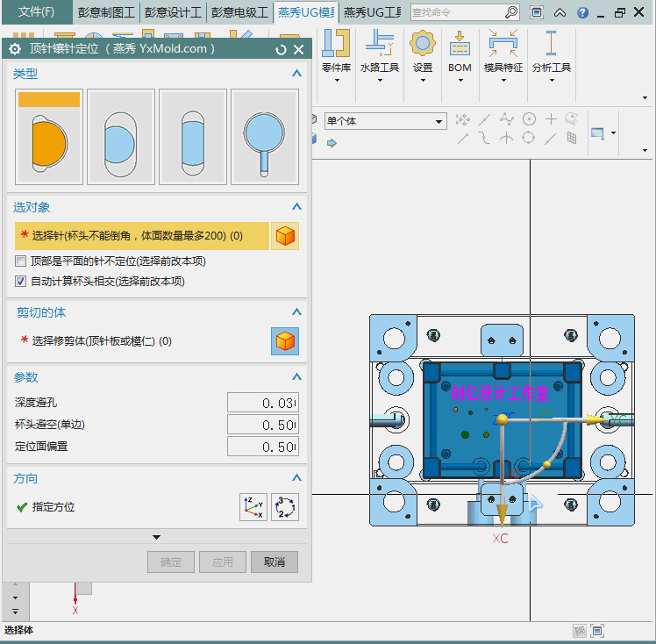Select the double-flat pin type thumbnail
Viewport: 656px width, 644px height.
click(193, 136)
